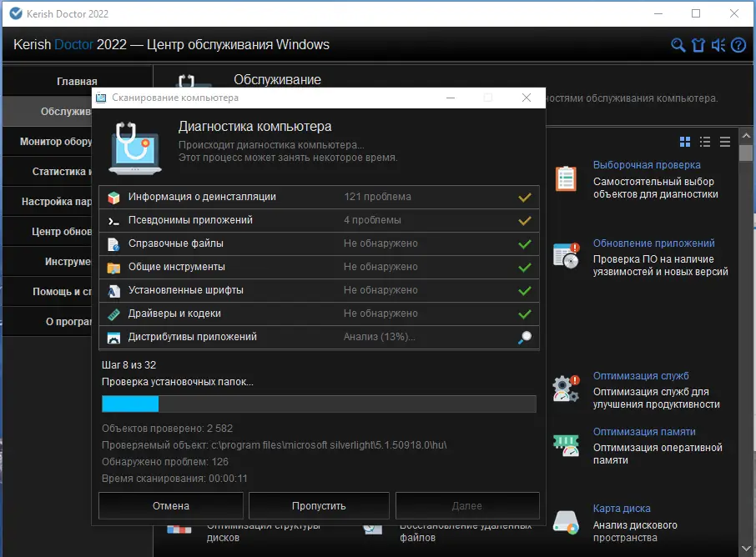Click green checkmark on Справочные файлы row
Screen dimensions: 756x557
pyautogui.click(x=525, y=244)
